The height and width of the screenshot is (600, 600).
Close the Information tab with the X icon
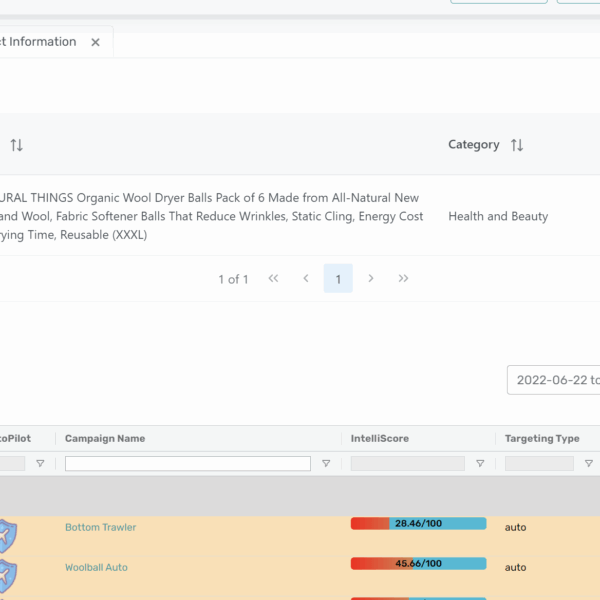tap(95, 42)
